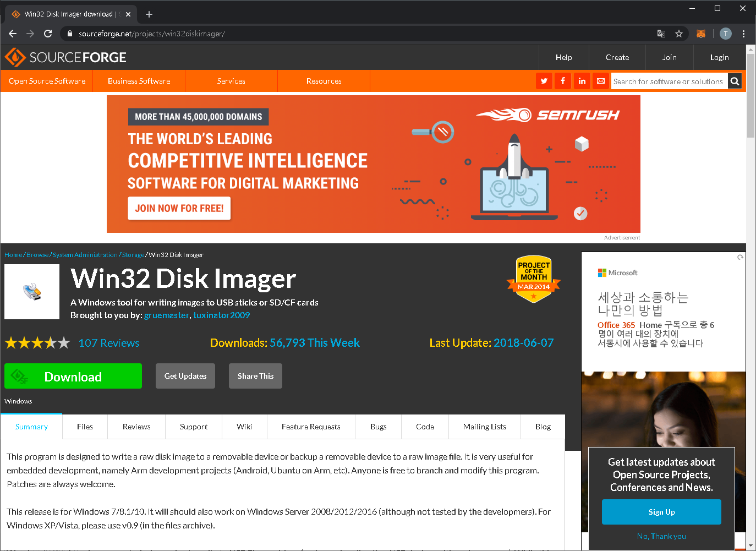The height and width of the screenshot is (551, 756).
Task: Click the Project of the Month badge
Action: [x=534, y=279]
